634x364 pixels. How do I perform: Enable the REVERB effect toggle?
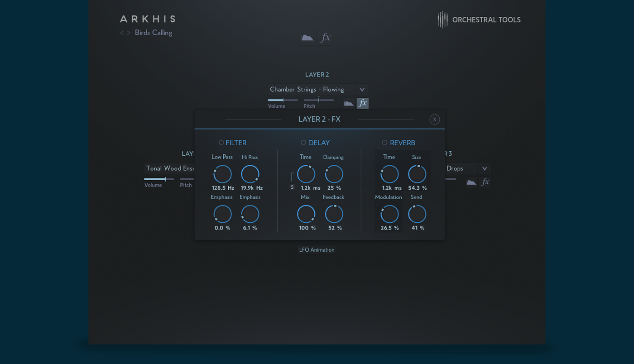pyautogui.click(x=384, y=143)
